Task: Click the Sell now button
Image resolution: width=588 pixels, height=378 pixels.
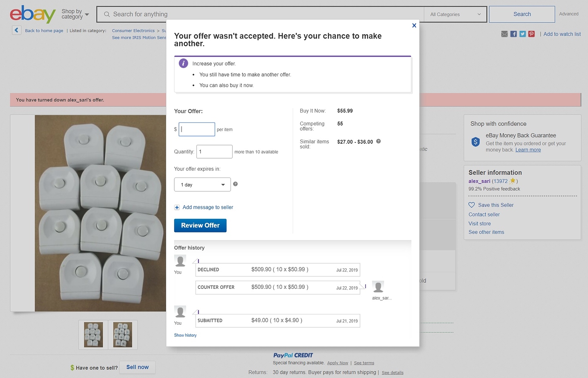Action: pos(137,367)
